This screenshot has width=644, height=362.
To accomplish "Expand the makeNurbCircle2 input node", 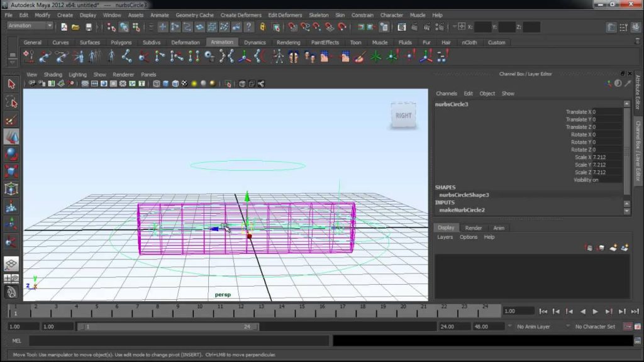I will pos(462,210).
